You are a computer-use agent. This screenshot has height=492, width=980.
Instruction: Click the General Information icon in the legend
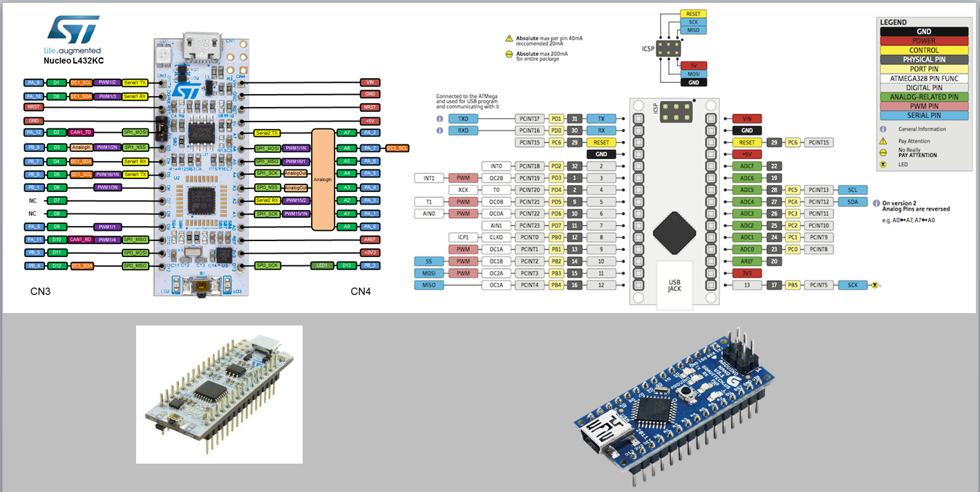click(x=883, y=129)
